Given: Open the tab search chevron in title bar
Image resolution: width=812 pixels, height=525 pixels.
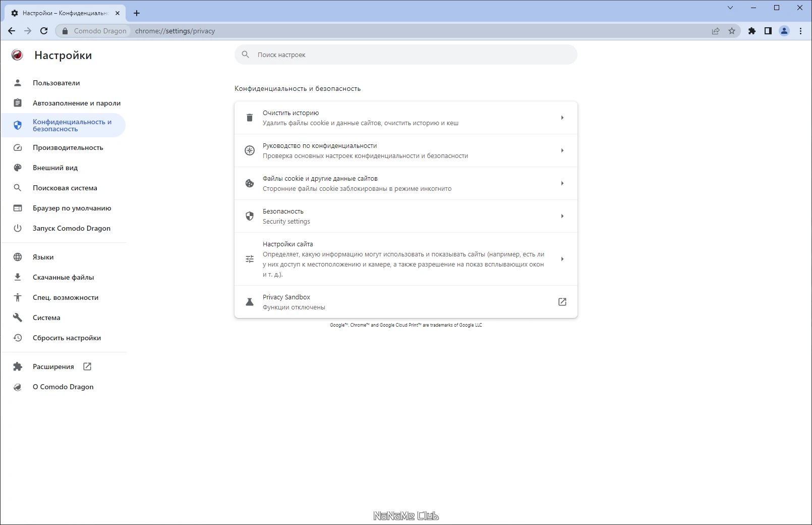Looking at the screenshot, I should [730, 8].
